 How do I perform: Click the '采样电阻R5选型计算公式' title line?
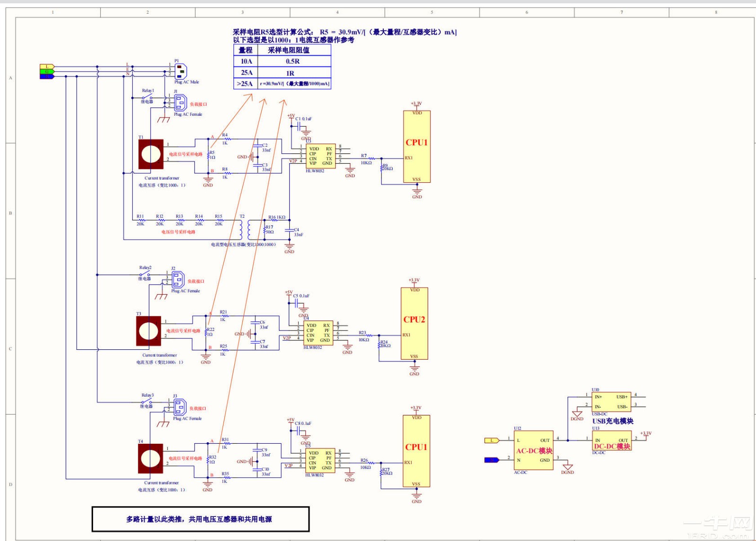click(344, 32)
